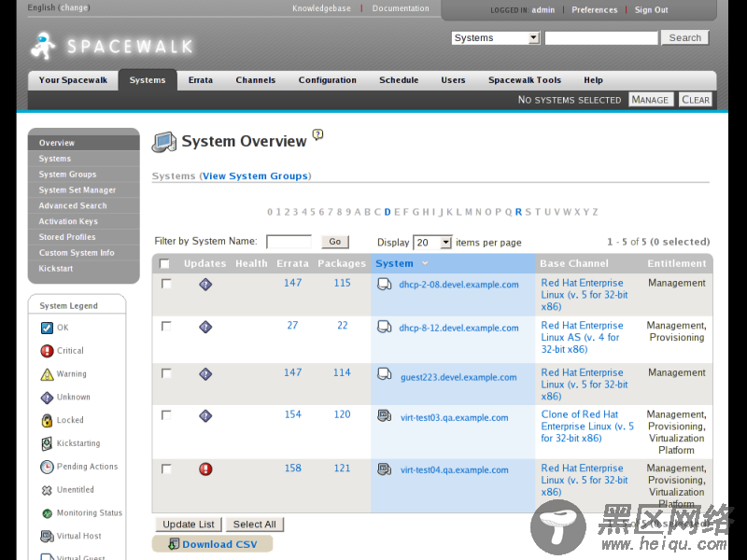Switch to the Errata tab

[200, 80]
